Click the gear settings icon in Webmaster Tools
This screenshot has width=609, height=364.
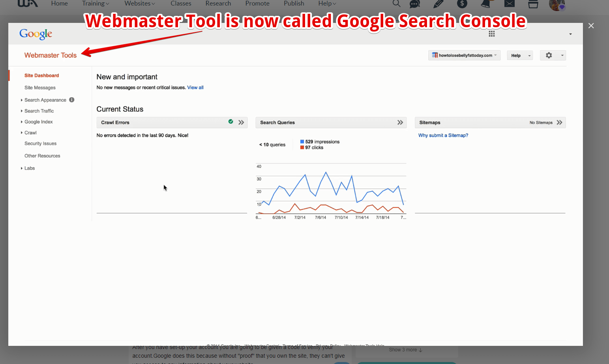tap(549, 55)
